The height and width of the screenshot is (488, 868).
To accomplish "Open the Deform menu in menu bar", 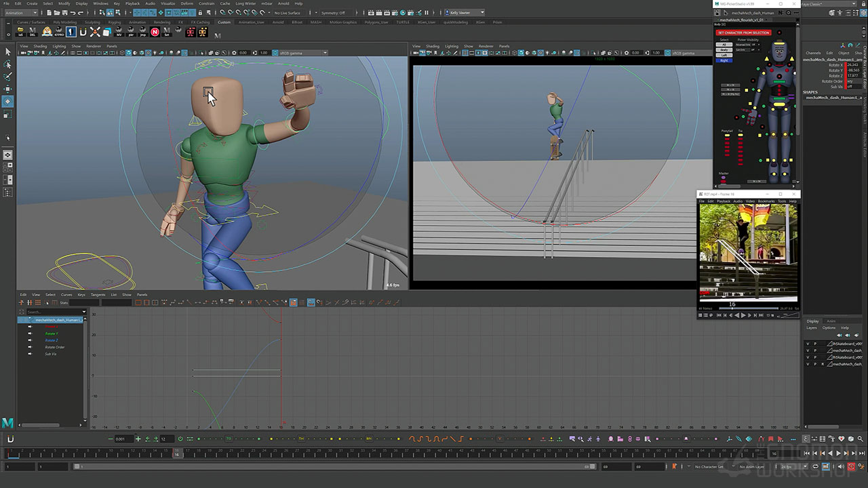I will 186,3.
